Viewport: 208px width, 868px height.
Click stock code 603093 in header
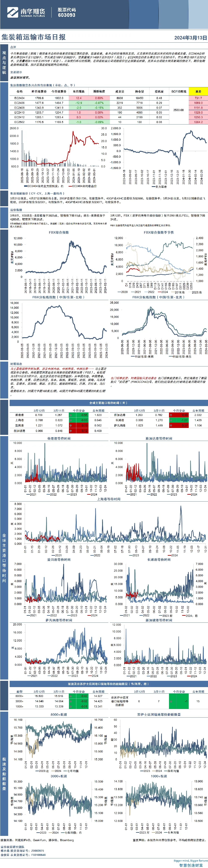pyautogui.click(x=67, y=15)
